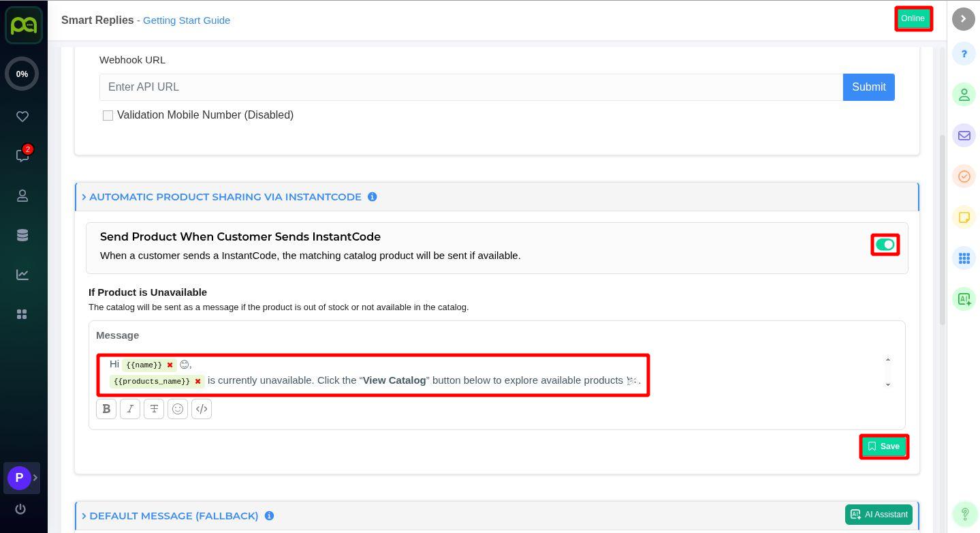980x533 pixels.
Task: Apply italic formatting in message editor
Action: click(130, 409)
